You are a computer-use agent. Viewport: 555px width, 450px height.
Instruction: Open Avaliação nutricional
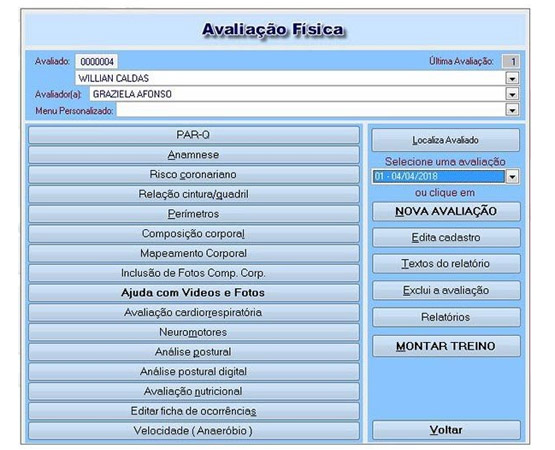coord(194,391)
